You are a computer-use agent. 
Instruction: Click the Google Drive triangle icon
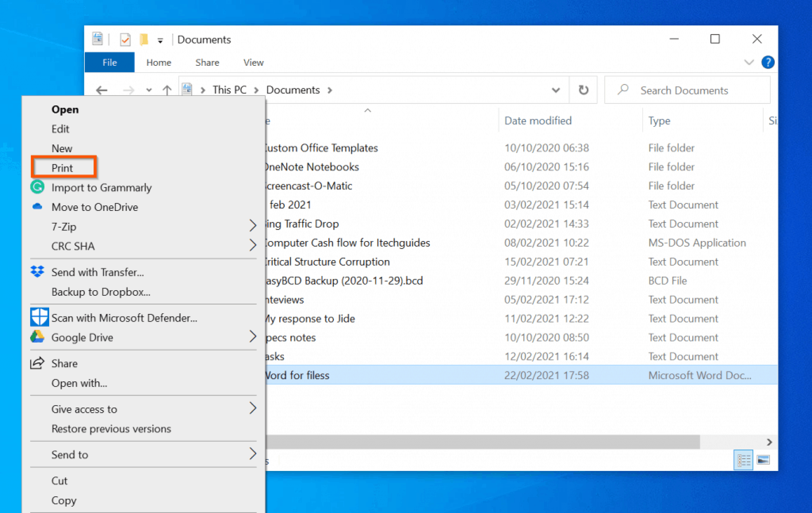pyautogui.click(x=37, y=337)
